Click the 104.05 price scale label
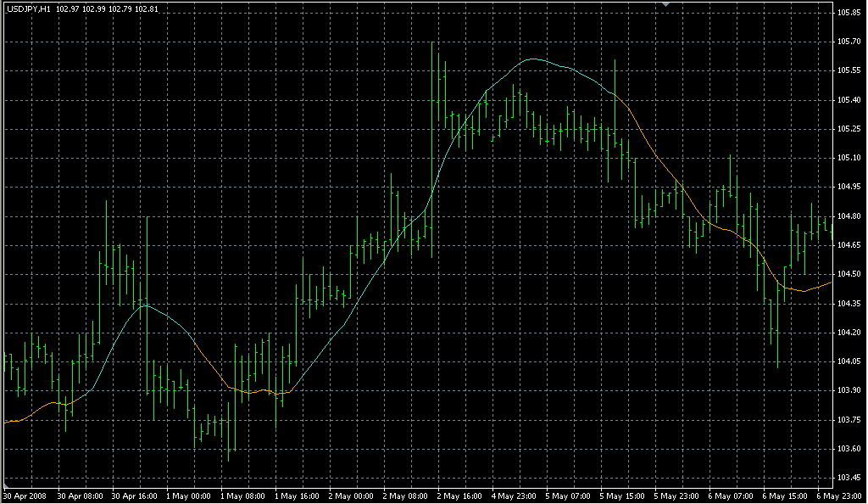The height and width of the screenshot is (504, 868). pos(849,361)
